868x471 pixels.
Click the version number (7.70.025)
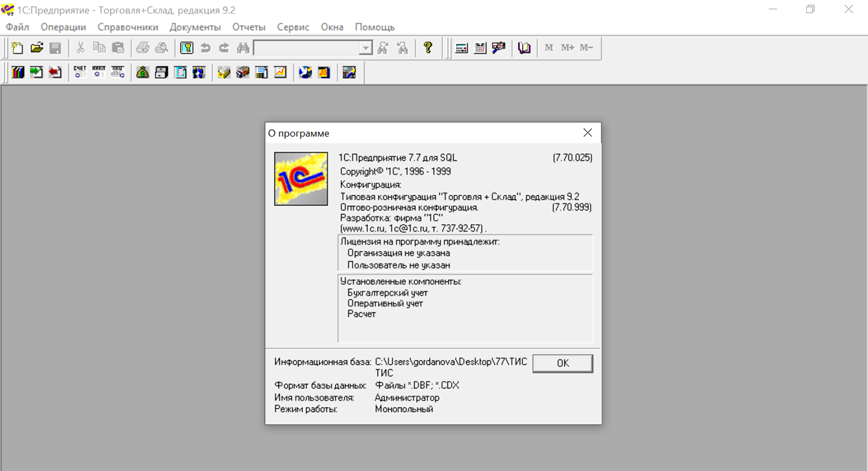(x=572, y=157)
